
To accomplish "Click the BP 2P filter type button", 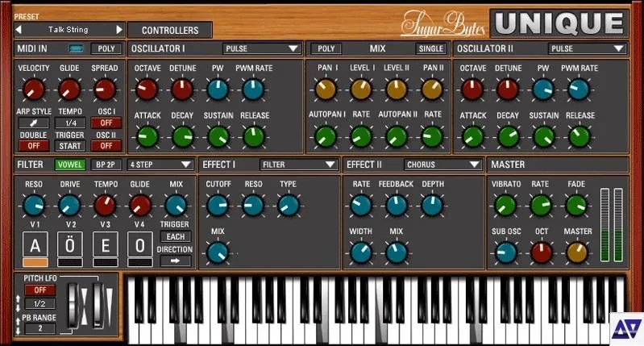I will 106,165.
